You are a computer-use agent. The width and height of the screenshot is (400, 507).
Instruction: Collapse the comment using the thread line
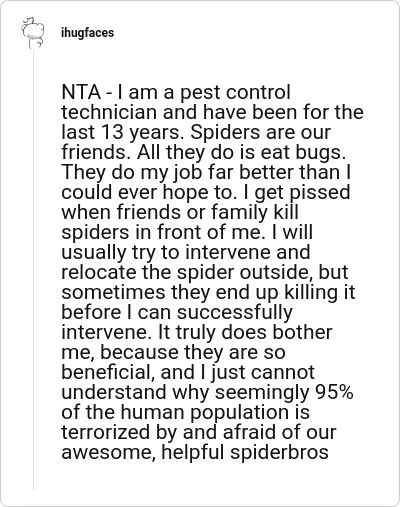[x=33, y=270]
